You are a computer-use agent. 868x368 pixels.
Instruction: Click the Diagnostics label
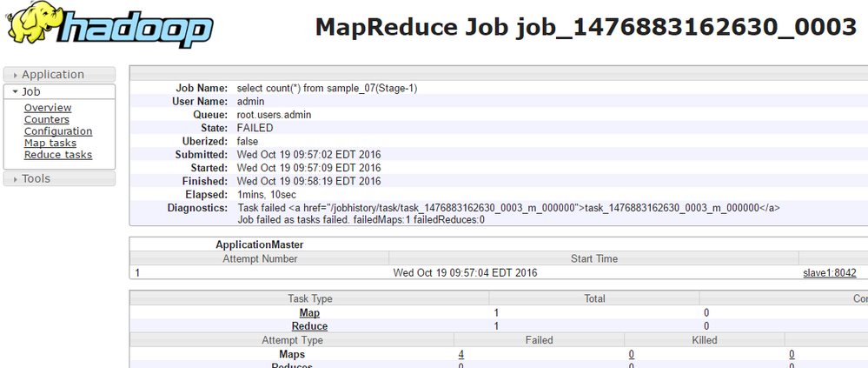tap(197, 208)
